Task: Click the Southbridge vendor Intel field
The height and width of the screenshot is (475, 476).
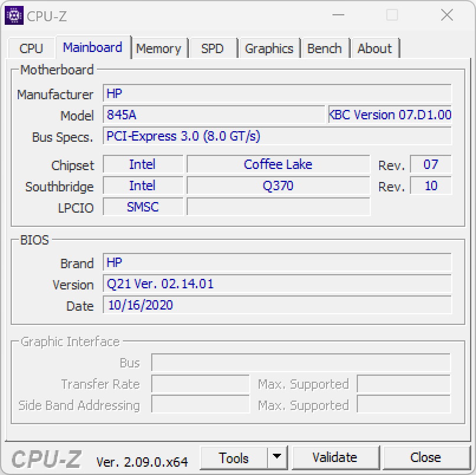Action: point(143,186)
